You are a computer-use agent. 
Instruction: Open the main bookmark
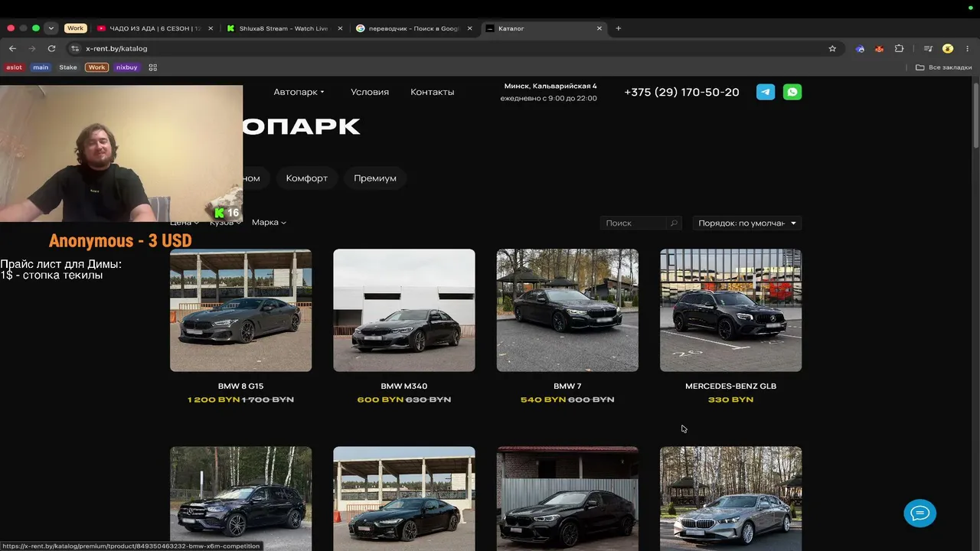point(41,67)
